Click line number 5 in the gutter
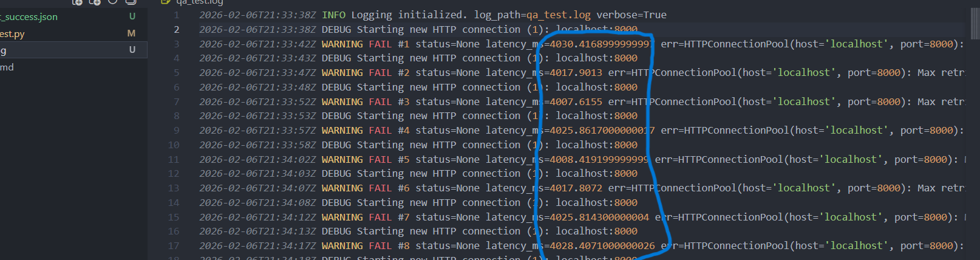 (x=177, y=72)
